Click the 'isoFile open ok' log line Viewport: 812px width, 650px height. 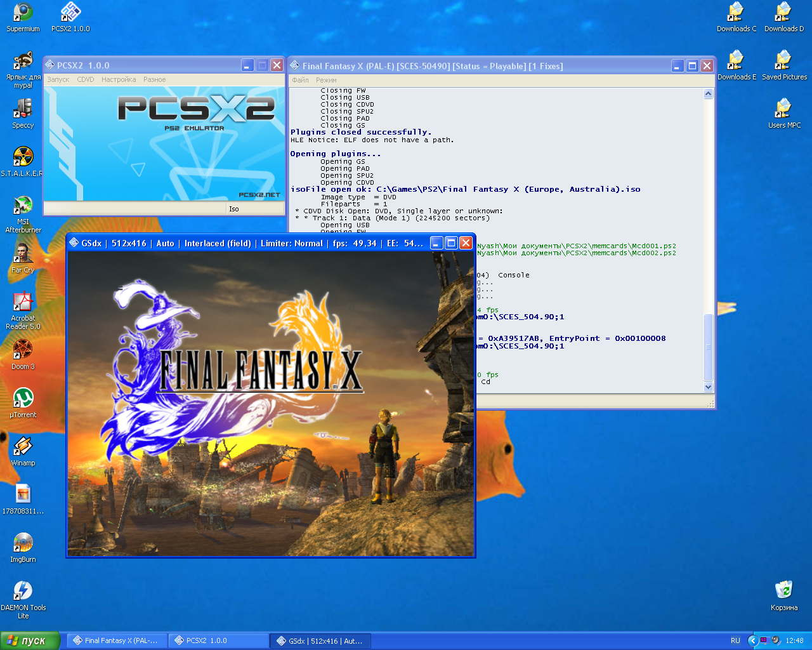click(x=466, y=189)
